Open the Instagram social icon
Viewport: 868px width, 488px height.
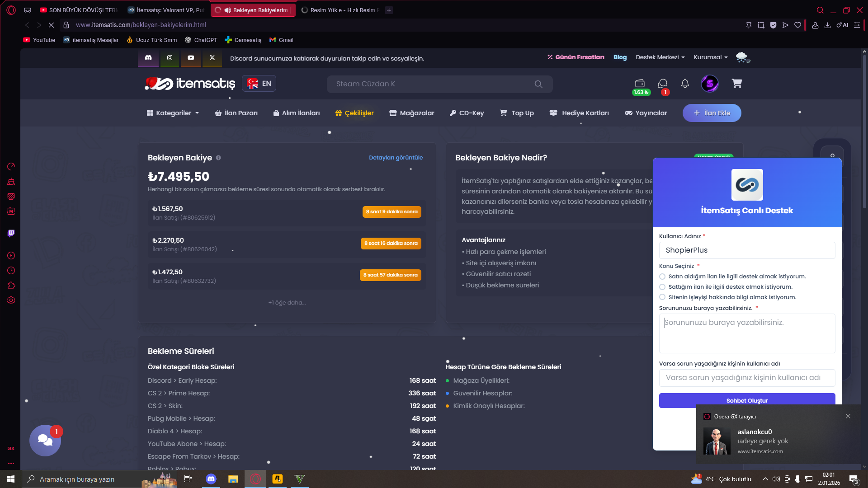tap(170, 58)
